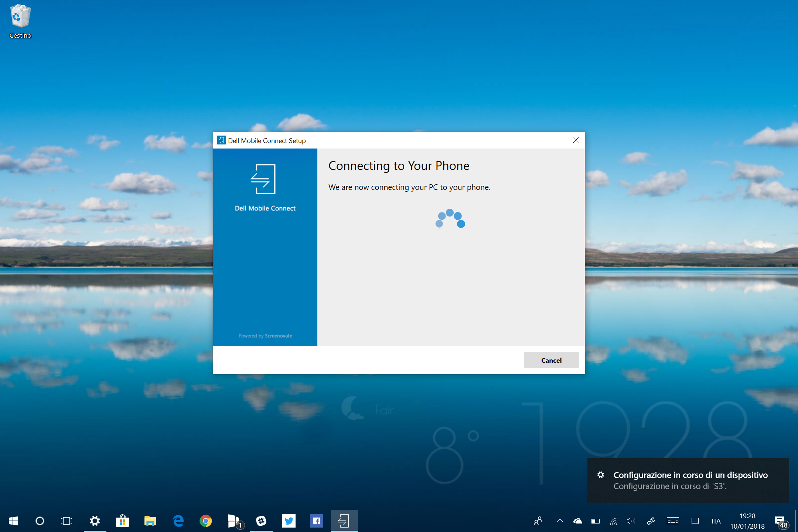Open OneDrive cloud tray icon

[x=578, y=521]
